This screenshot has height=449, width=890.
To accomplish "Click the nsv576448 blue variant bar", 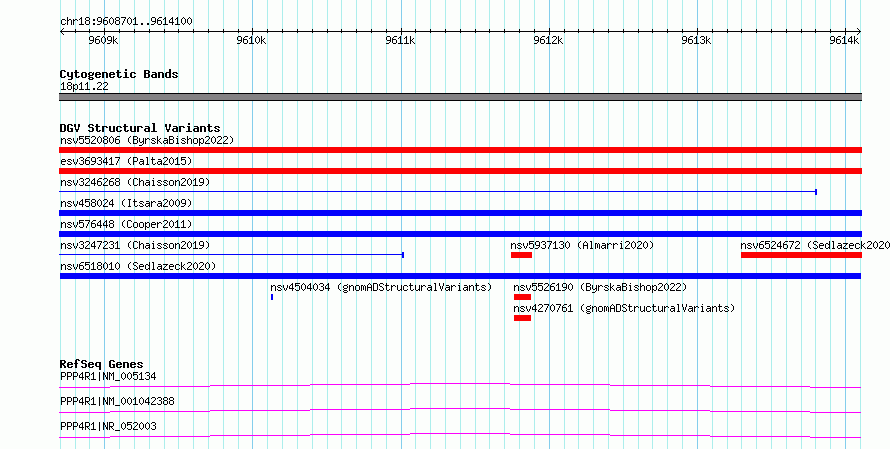I will 460,234.
